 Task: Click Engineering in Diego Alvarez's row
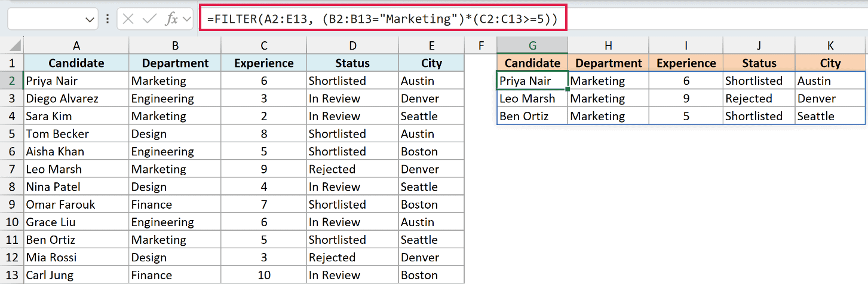[x=174, y=98]
